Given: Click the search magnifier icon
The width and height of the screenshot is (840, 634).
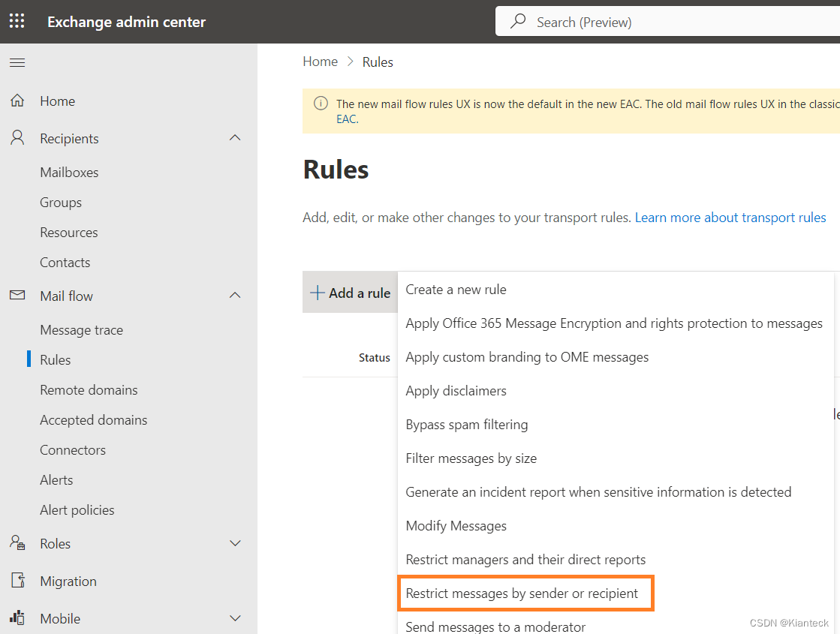Looking at the screenshot, I should [517, 22].
